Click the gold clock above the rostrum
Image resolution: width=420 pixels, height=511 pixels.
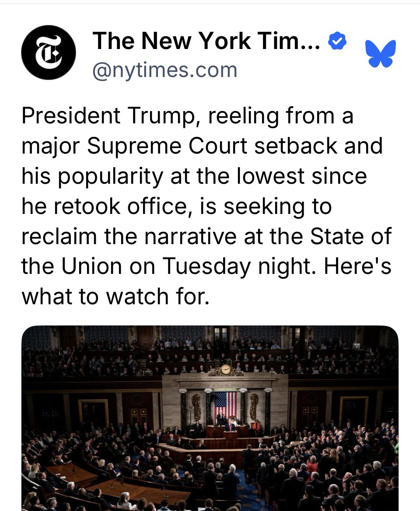(x=226, y=370)
